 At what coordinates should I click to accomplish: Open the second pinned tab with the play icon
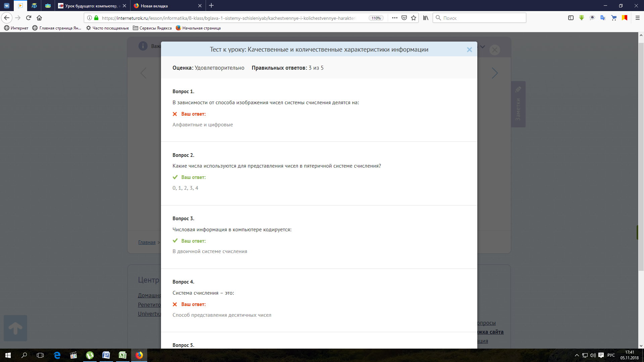pyautogui.click(x=20, y=6)
